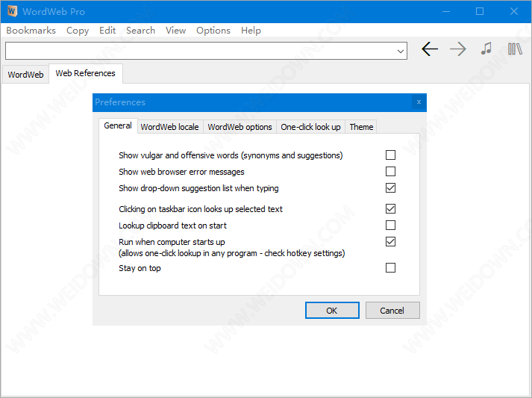The image size is (532, 398).
Task: Select the General preferences tab
Action: 118,125
